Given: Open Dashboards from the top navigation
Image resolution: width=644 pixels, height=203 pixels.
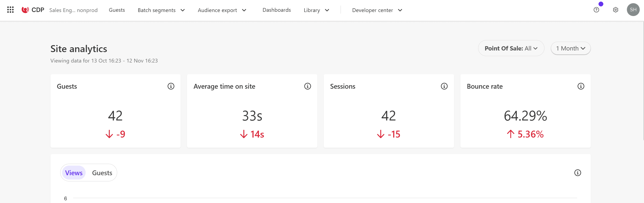Looking at the screenshot, I should [x=276, y=10].
